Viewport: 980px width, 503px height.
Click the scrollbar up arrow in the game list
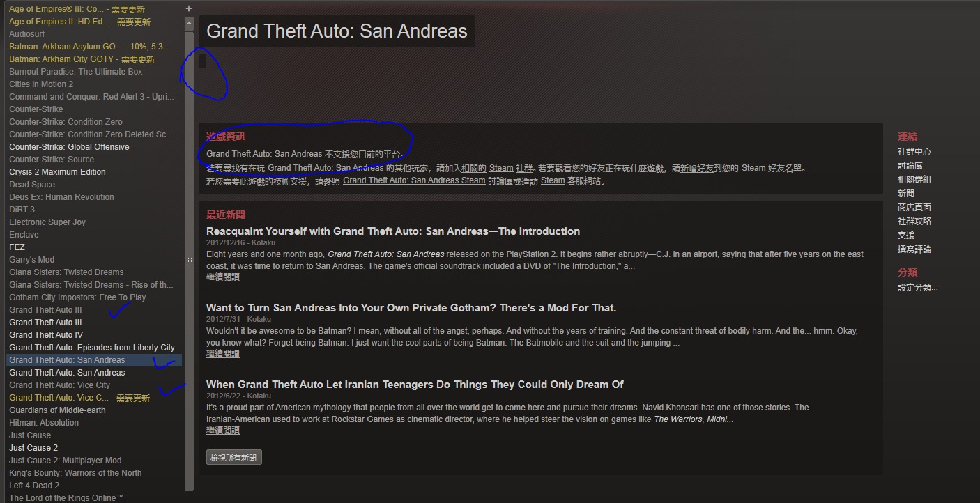coord(189,23)
